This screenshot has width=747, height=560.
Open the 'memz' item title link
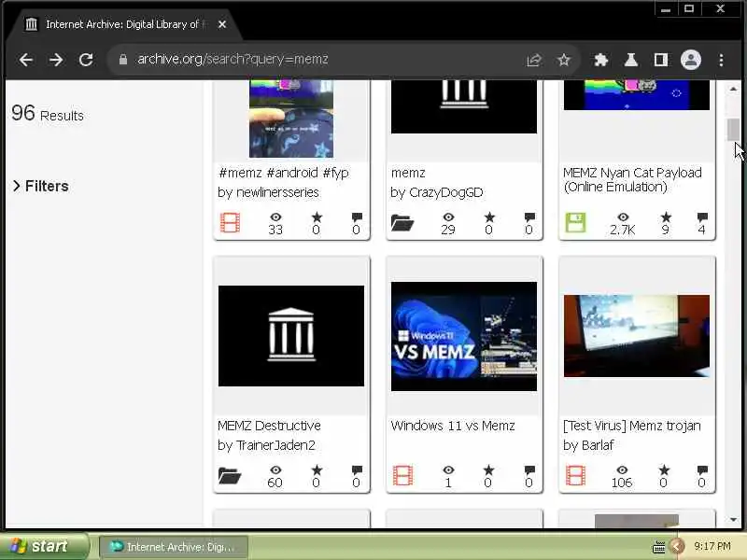[408, 173]
